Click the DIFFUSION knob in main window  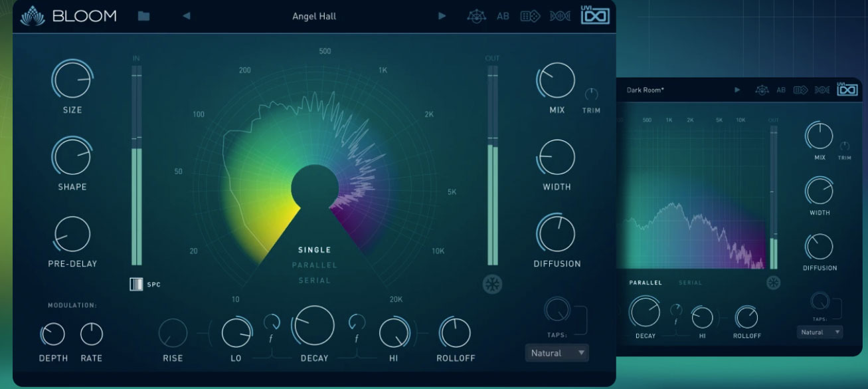point(557,234)
